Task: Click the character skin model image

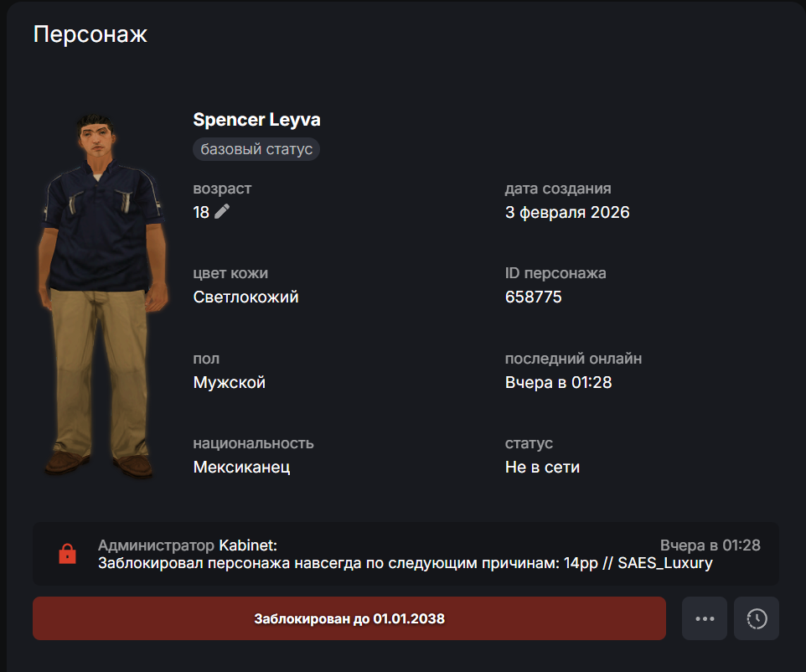Action: [103, 296]
